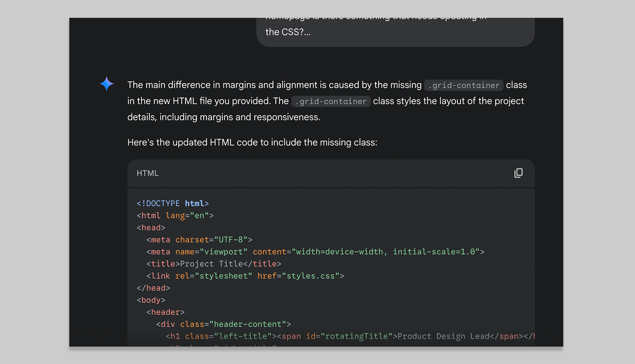Click the opening <head> tag line
635x364 pixels.
point(151,228)
